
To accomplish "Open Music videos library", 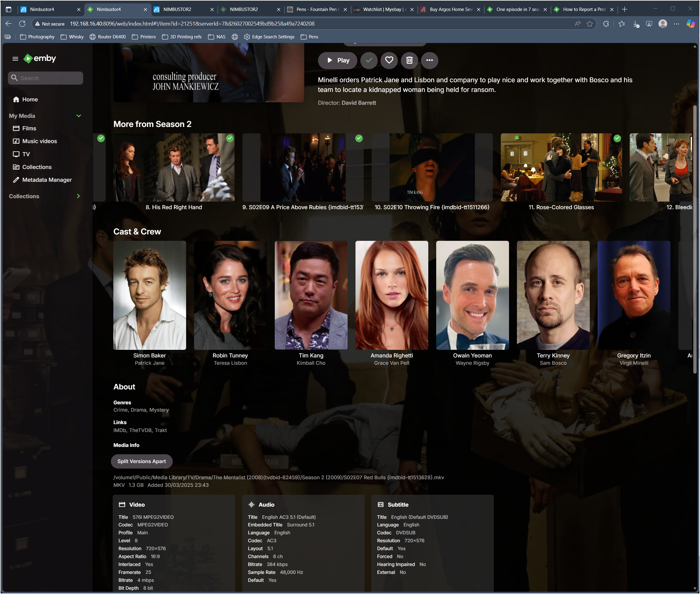I will pyautogui.click(x=39, y=141).
